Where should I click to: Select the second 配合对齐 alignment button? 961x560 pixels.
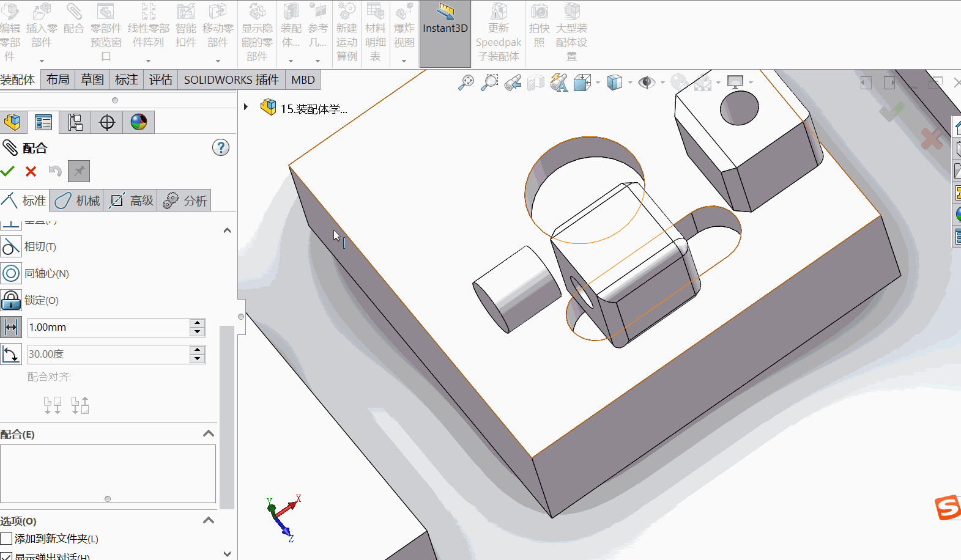80,405
